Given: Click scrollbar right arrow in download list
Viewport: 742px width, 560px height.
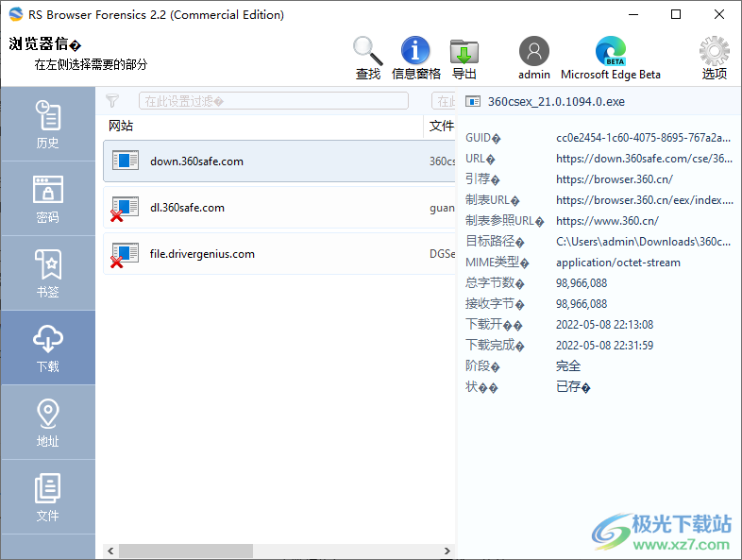Looking at the screenshot, I should coord(447,551).
